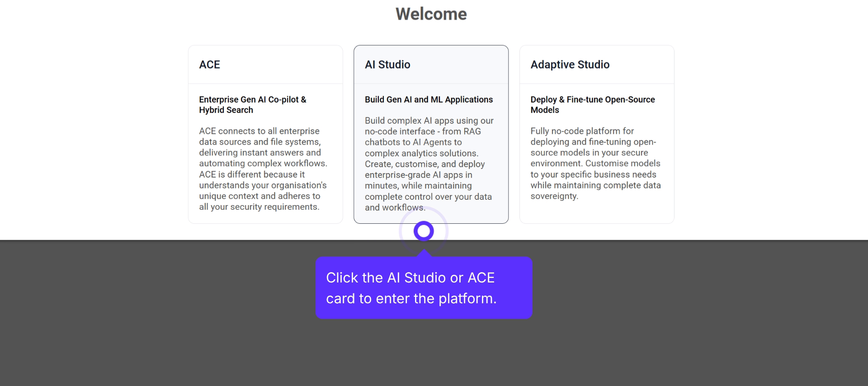This screenshot has height=386, width=868.
Task: Select the ACE card title
Action: [209, 65]
